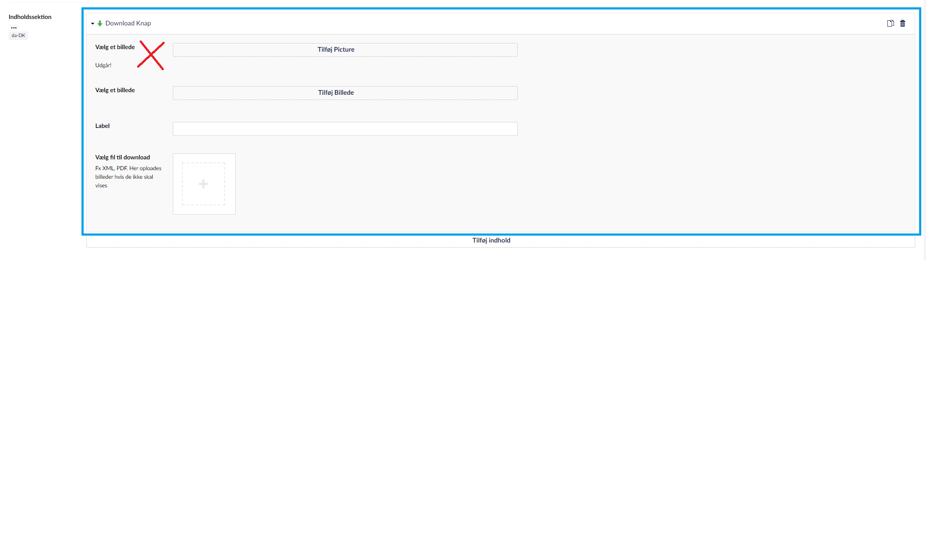
Task: Click the green download arrow icon
Action: click(x=100, y=23)
